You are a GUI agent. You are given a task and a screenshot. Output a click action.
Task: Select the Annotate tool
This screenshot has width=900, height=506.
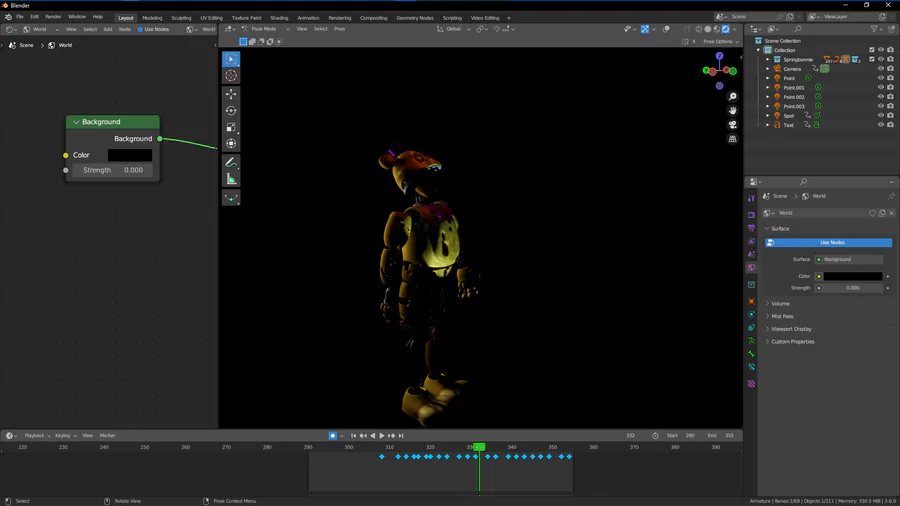click(231, 163)
